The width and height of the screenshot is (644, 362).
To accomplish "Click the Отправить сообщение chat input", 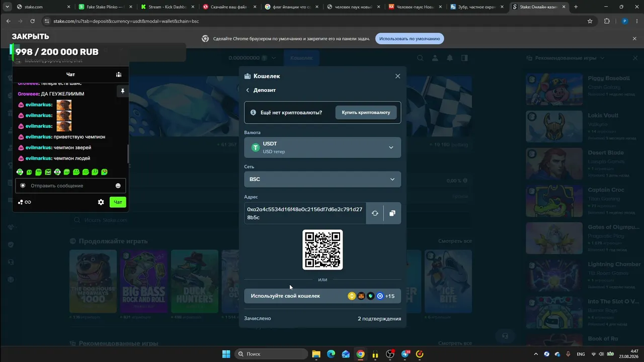I will coord(70,186).
